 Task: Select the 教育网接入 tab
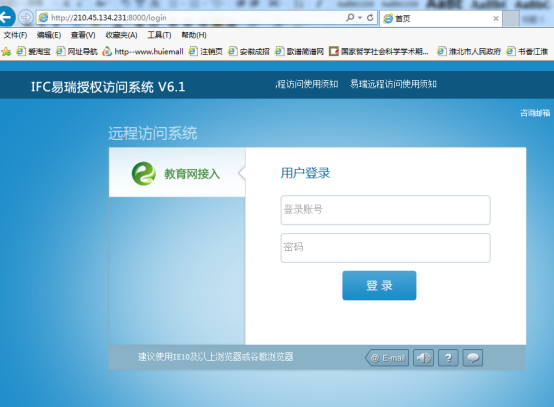point(177,172)
